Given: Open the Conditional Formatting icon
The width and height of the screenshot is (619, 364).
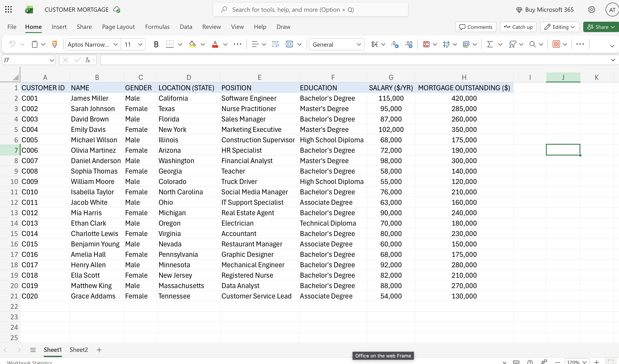Looking at the screenshot, I should [426, 44].
